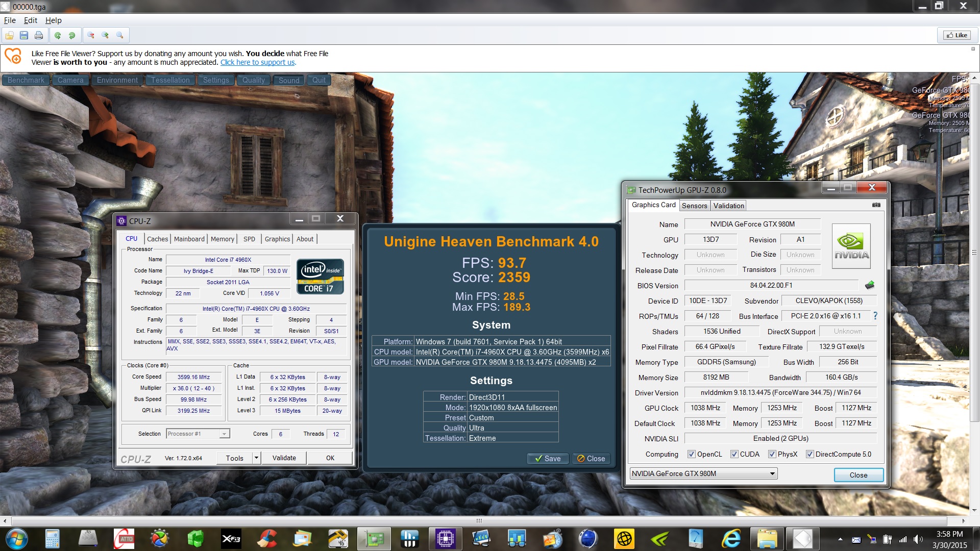Open the ATTO taskbar icon
The image size is (980, 551).
pyautogui.click(x=124, y=539)
